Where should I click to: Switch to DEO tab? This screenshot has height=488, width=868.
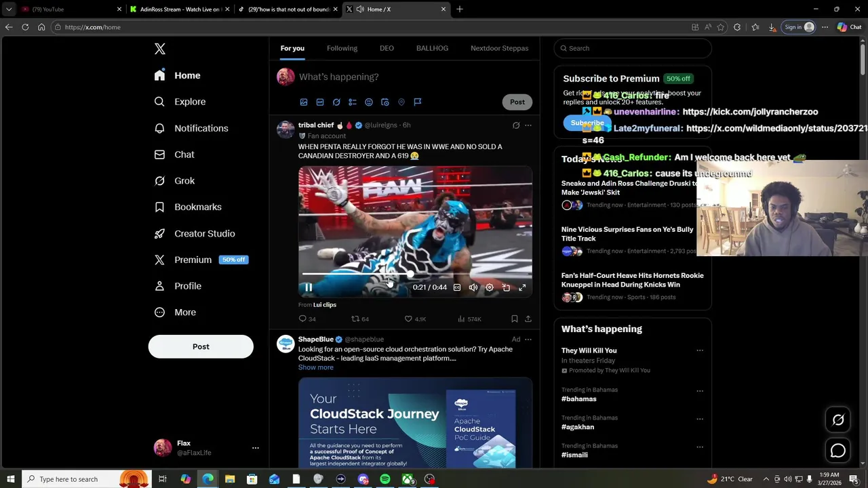(387, 48)
